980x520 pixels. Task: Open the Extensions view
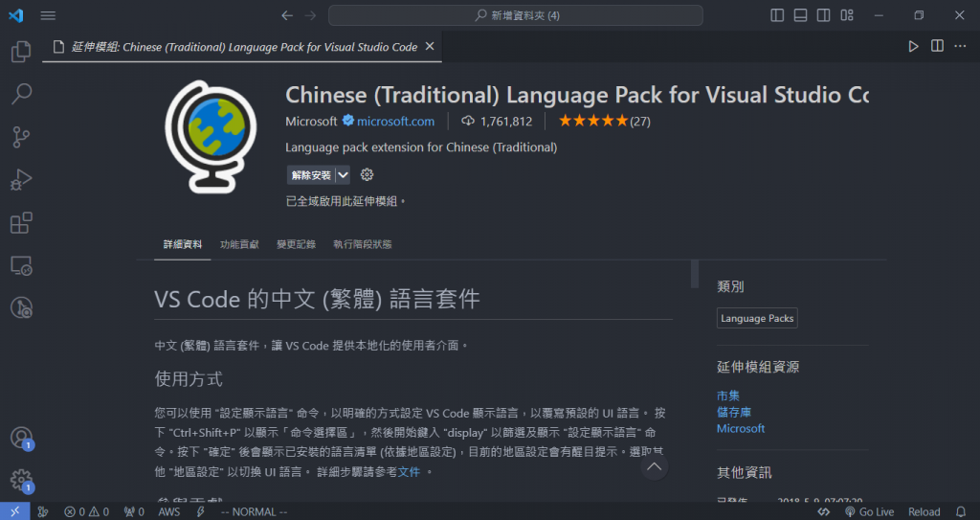(x=21, y=223)
